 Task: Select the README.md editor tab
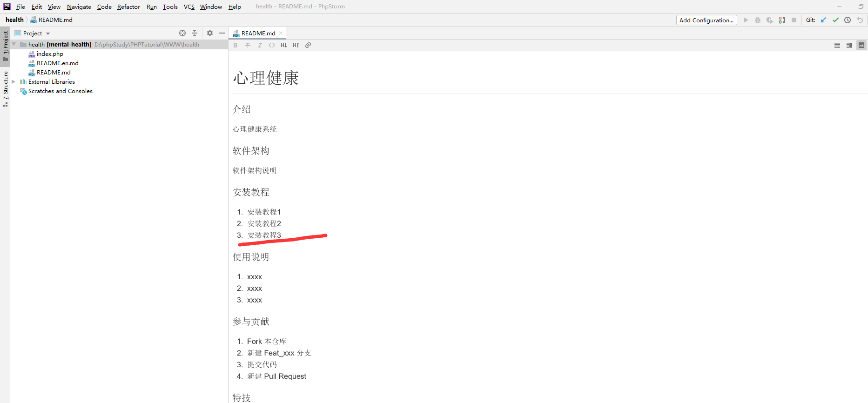point(258,33)
